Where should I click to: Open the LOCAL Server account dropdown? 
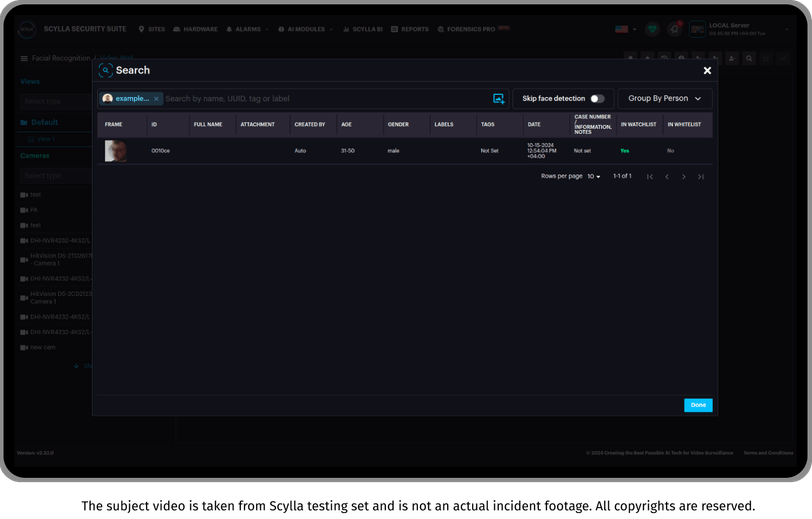740,29
